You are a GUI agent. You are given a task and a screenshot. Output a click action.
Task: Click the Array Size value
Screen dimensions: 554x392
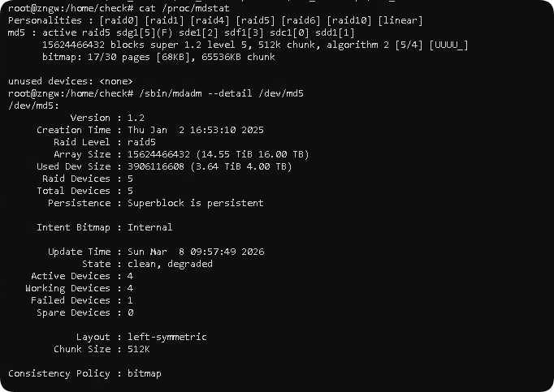(x=218, y=154)
